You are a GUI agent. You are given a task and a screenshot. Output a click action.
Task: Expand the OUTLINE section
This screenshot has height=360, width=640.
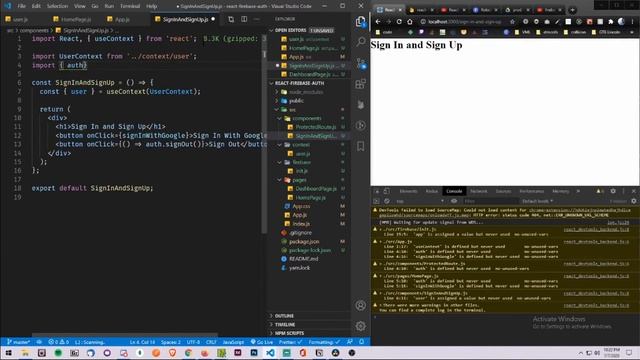[309, 316]
